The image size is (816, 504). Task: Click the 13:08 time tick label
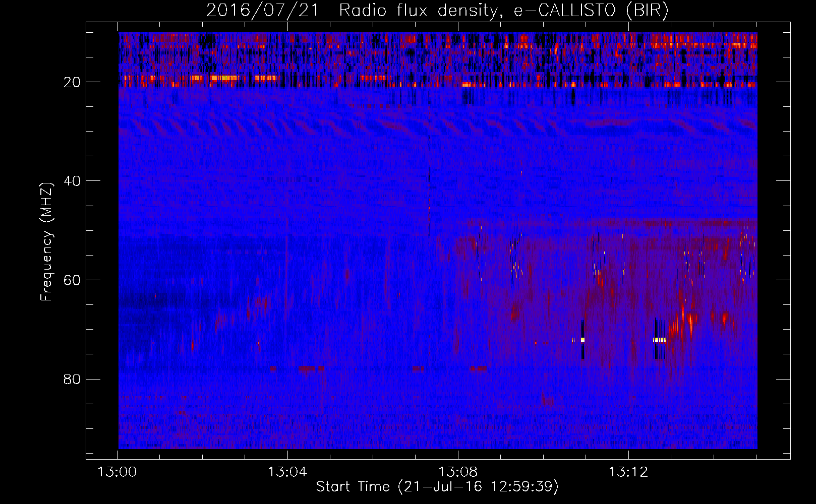pyautogui.click(x=458, y=472)
